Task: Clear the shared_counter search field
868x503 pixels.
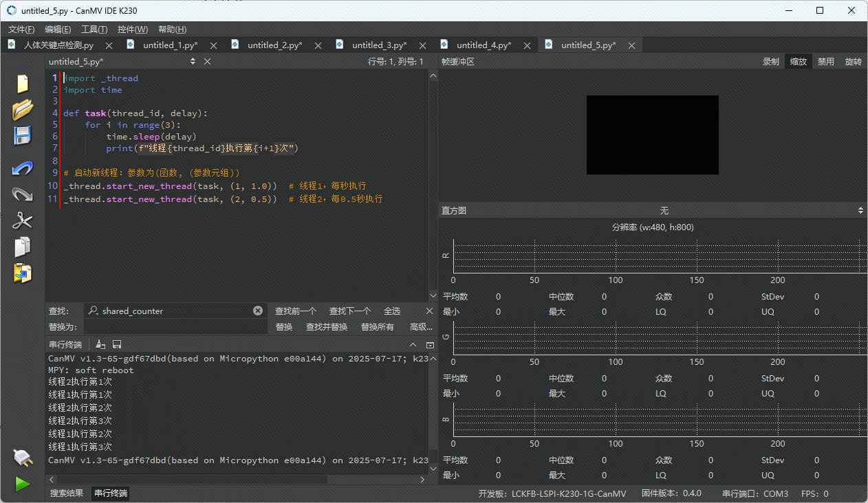Action: pyautogui.click(x=258, y=311)
